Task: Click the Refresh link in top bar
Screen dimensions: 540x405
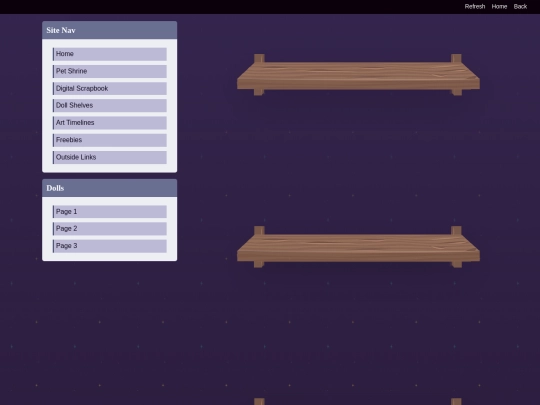Action: [x=475, y=7]
